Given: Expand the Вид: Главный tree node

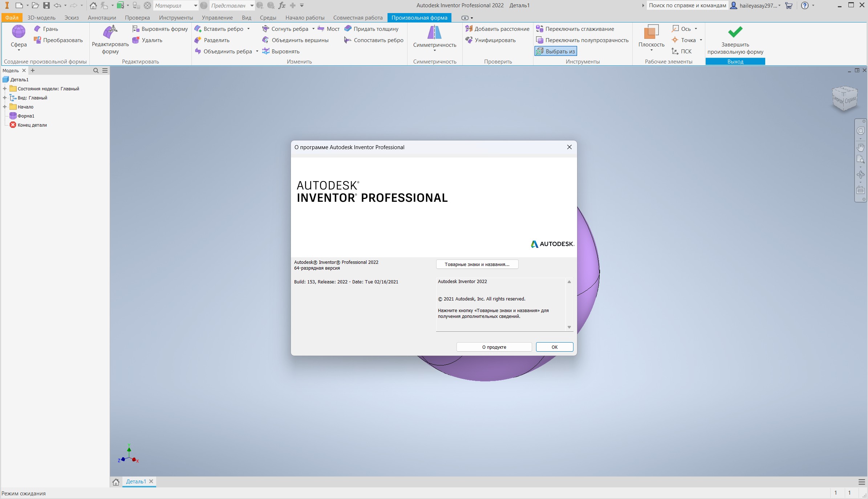Looking at the screenshot, I should click(x=5, y=98).
